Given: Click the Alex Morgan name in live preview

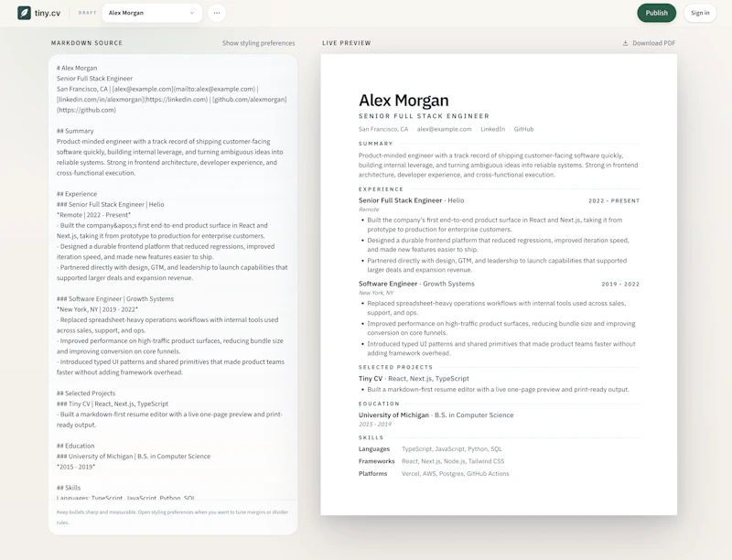Looking at the screenshot, I should tap(404, 101).
